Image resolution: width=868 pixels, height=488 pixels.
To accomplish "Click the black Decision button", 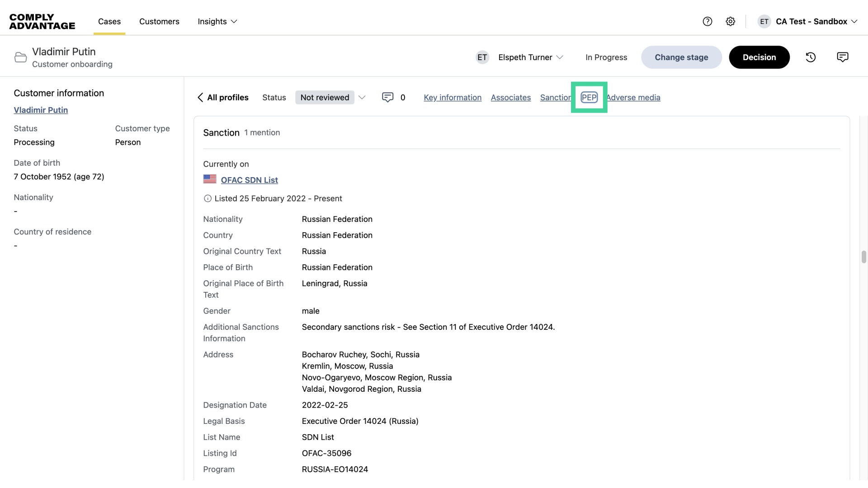I will (x=759, y=57).
